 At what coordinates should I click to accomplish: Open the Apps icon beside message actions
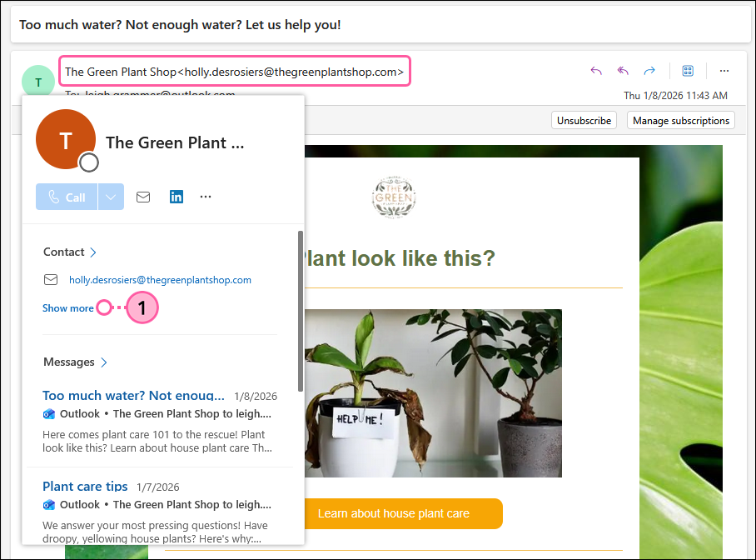coord(688,70)
